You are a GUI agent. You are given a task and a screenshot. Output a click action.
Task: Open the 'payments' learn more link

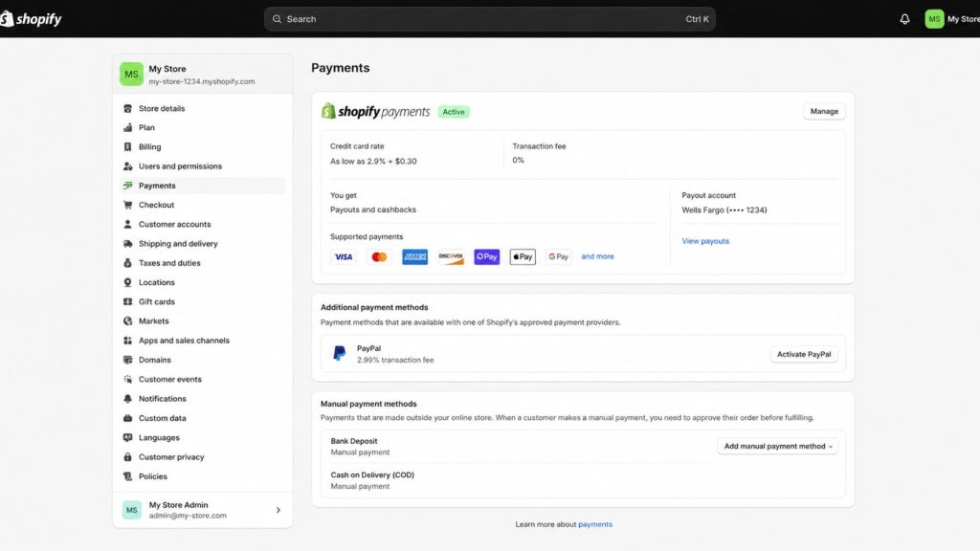[595, 524]
